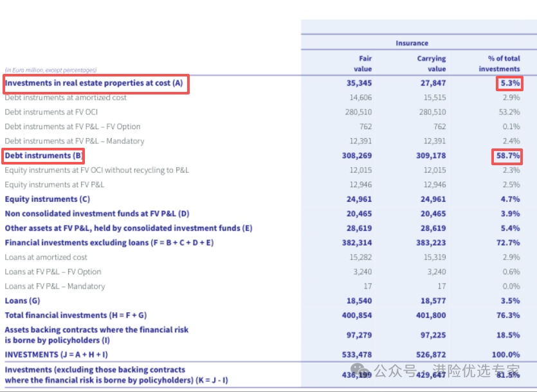
Task: Select the 2.5% percentage value
Action: tap(511, 185)
